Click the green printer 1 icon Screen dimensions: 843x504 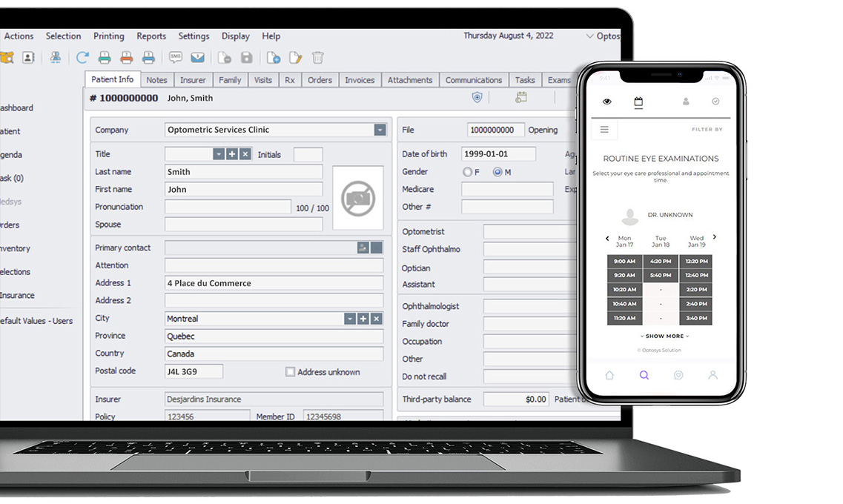click(105, 58)
